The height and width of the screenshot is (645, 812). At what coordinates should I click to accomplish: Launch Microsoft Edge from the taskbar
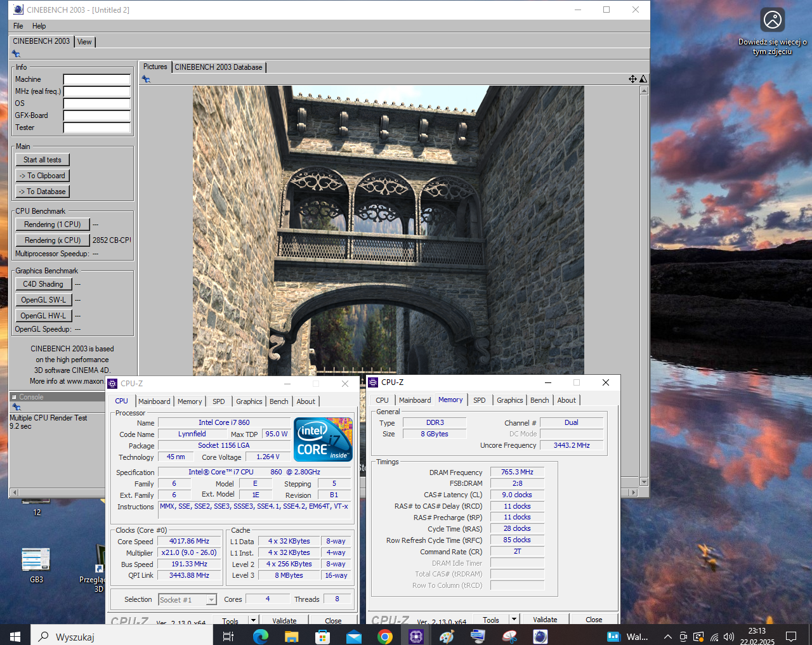tap(260, 636)
